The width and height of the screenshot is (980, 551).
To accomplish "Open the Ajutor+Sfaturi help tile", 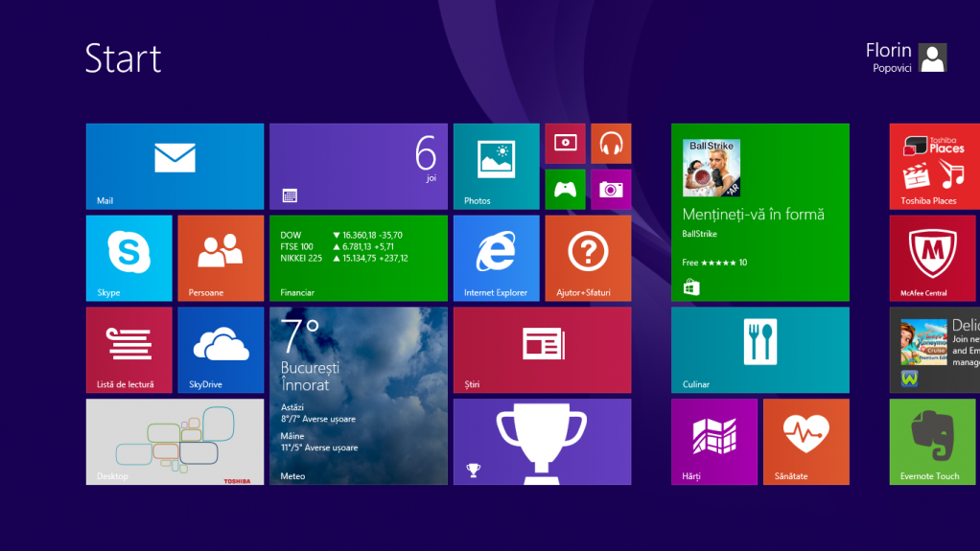I will point(588,258).
